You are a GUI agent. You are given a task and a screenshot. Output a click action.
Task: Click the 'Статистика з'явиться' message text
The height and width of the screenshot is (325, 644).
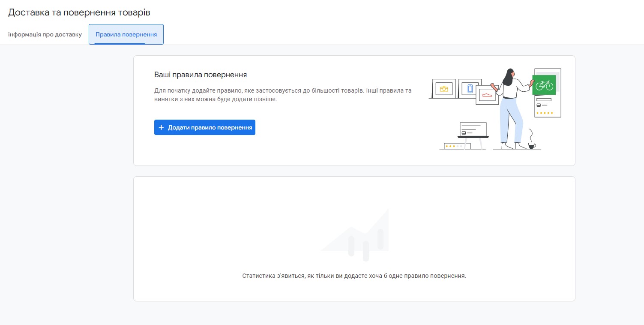(354, 276)
